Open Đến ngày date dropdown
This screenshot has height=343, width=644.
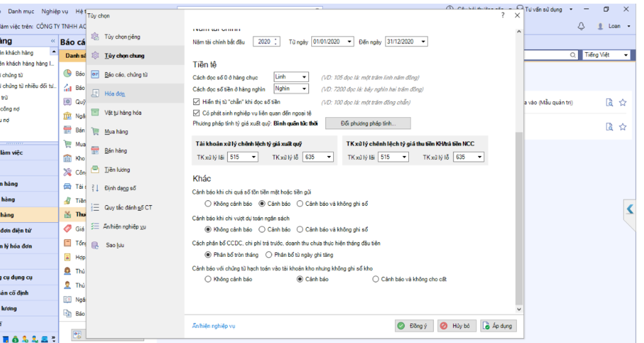pos(423,42)
